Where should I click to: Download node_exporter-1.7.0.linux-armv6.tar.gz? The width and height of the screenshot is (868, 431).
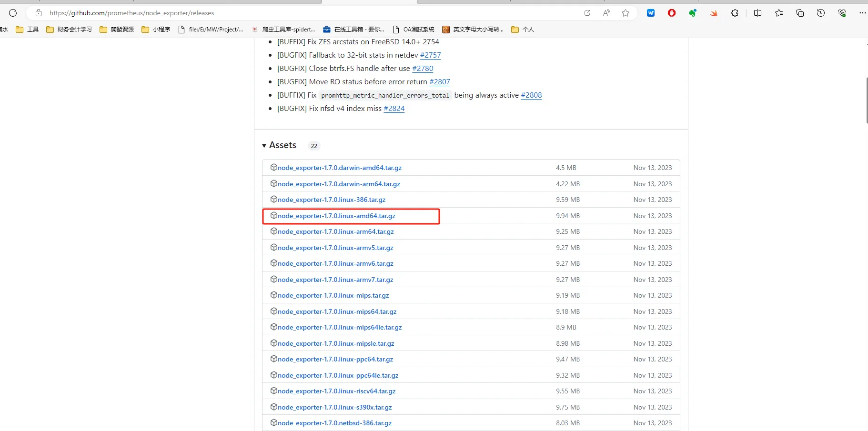tap(335, 263)
